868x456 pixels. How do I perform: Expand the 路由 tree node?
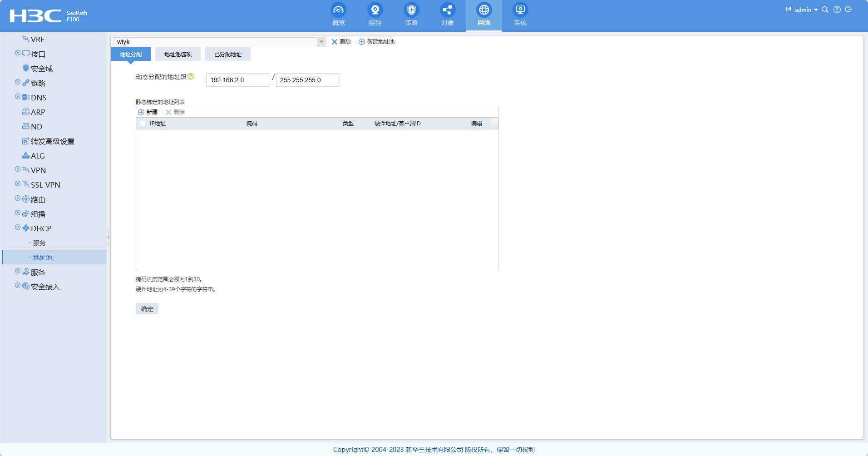pos(18,198)
